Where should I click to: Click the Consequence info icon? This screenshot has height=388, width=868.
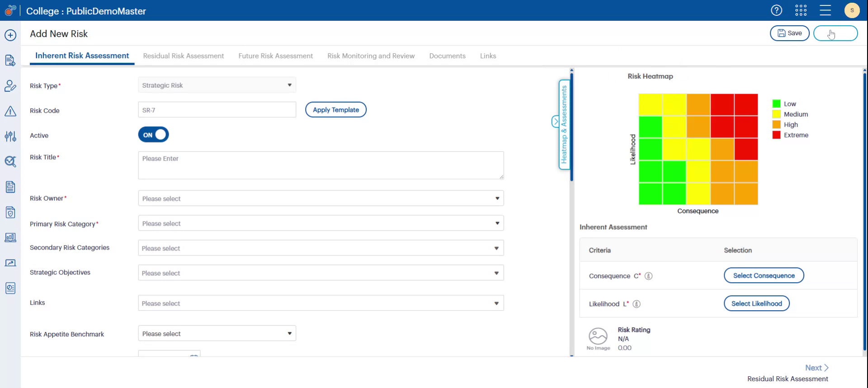tap(648, 276)
